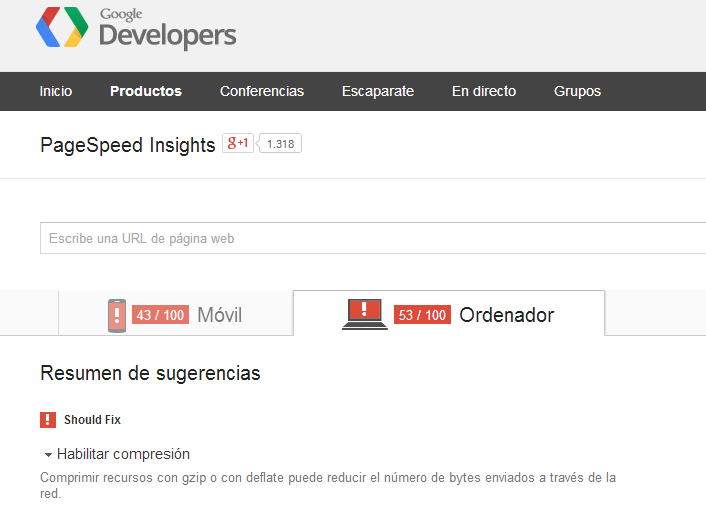This screenshot has width=706, height=510.
Task: Collapse the Habilitar compresión section
Action: (x=48, y=455)
